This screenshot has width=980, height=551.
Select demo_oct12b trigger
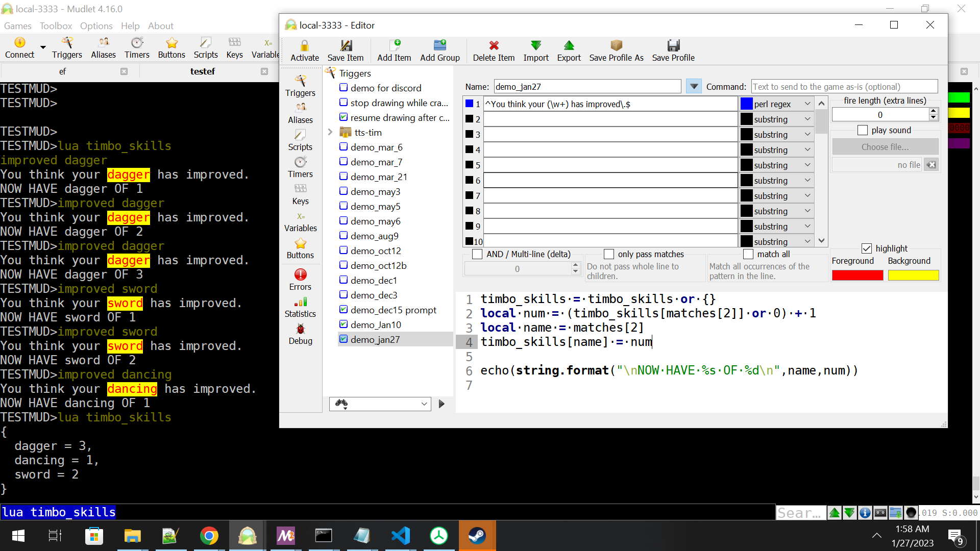pos(378,265)
